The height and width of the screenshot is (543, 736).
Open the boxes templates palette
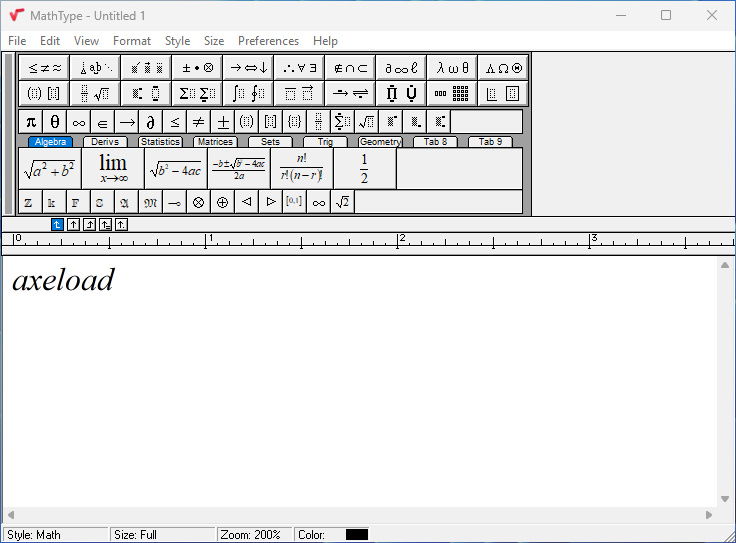[503, 93]
